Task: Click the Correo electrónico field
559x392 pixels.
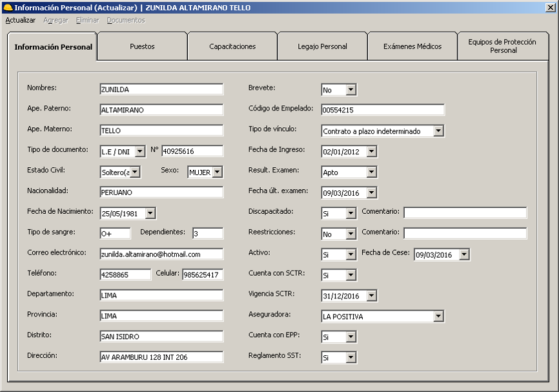Action: point(161,254)
